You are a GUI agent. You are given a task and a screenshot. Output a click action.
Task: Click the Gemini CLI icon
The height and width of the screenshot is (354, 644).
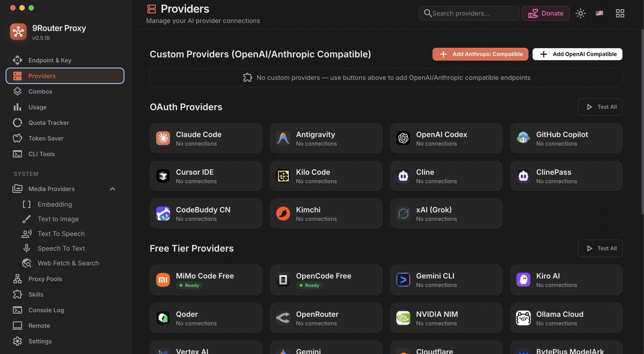(404, 280)
